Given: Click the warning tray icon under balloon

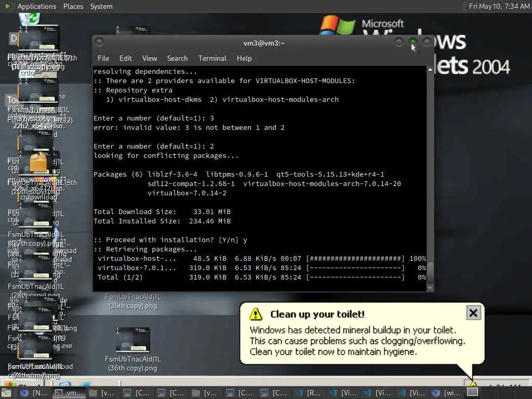Looking at the screenshot, I should [x=473, y=384].
